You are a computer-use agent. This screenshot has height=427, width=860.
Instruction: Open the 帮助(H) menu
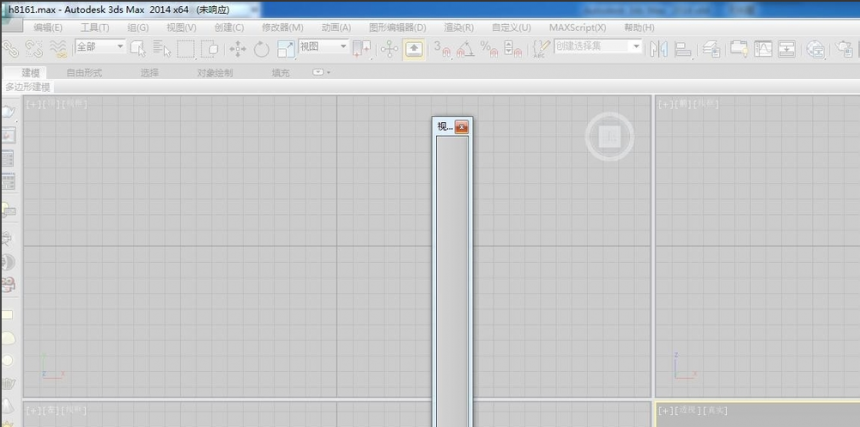tap(639, 27)
